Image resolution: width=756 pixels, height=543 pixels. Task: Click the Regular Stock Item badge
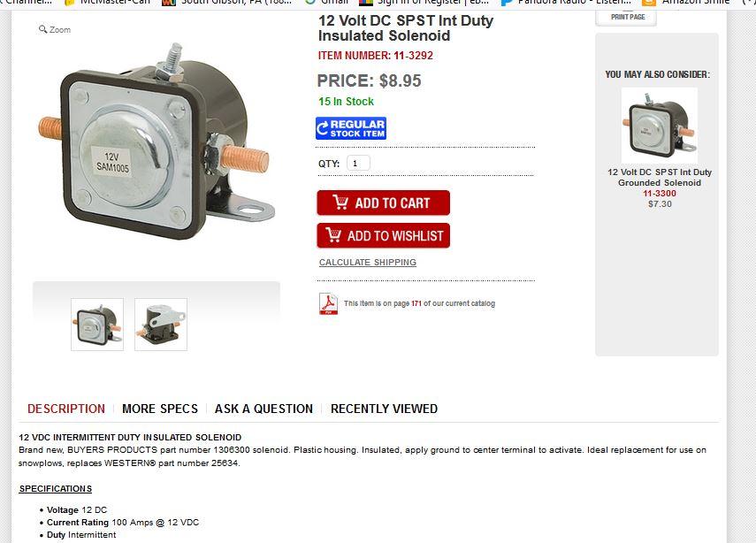[x=351, y=128]
